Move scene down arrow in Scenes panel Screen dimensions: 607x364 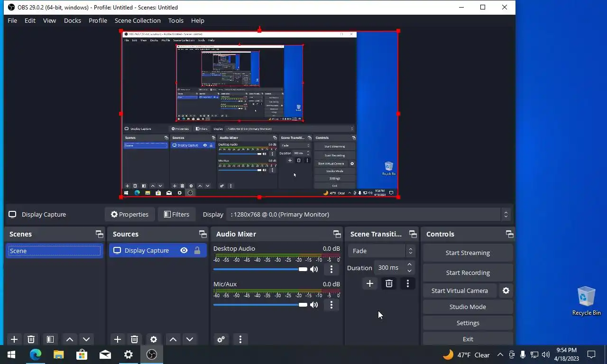tap(86, 339)
